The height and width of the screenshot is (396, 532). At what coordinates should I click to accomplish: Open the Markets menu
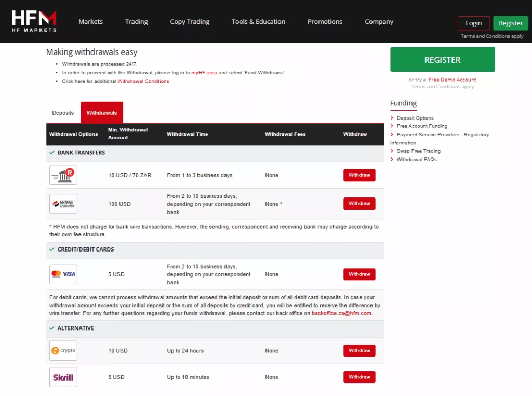tap(90, 22)
